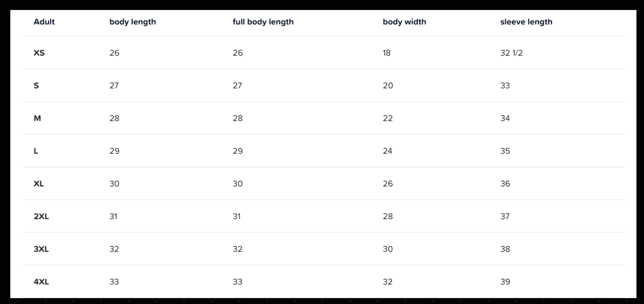Click the XS sleeve length value 32 1/2
Image resolution: width=644 pixels, height=304 pixels.
point(511,53)
